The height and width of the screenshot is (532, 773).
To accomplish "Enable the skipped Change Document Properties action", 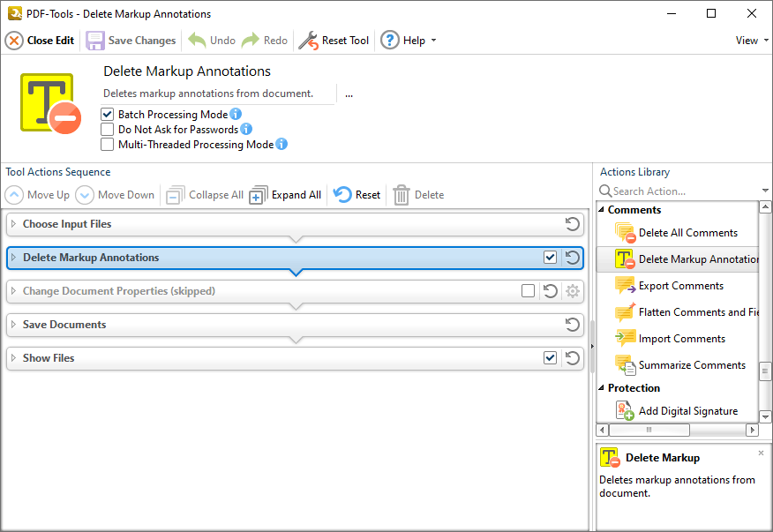I will coord(528,291).
